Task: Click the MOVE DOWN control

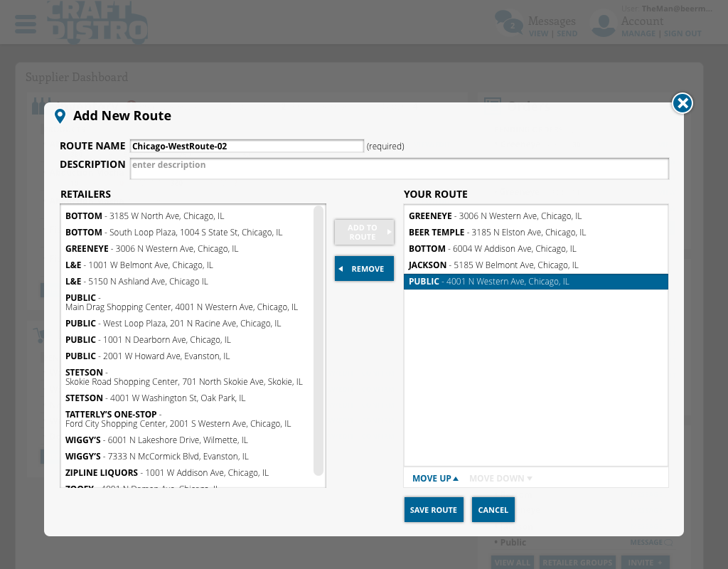Action: coord(500,478)
